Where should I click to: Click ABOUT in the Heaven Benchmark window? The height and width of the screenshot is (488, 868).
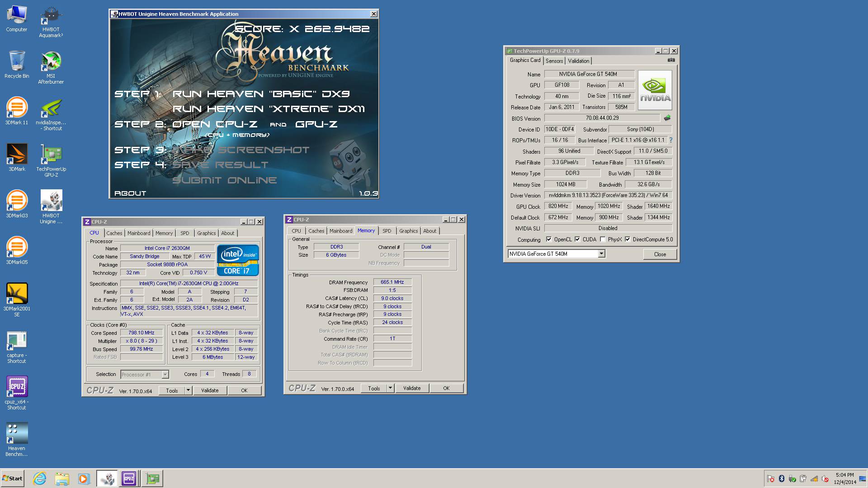click(x=130, y=193)
